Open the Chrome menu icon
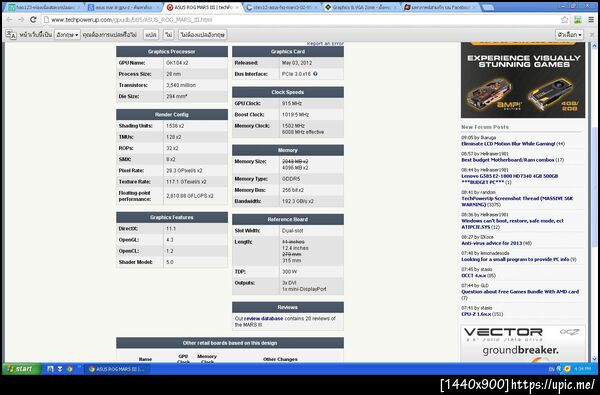The height and width of the screenshot is (395, 600). tap(591, 20)
